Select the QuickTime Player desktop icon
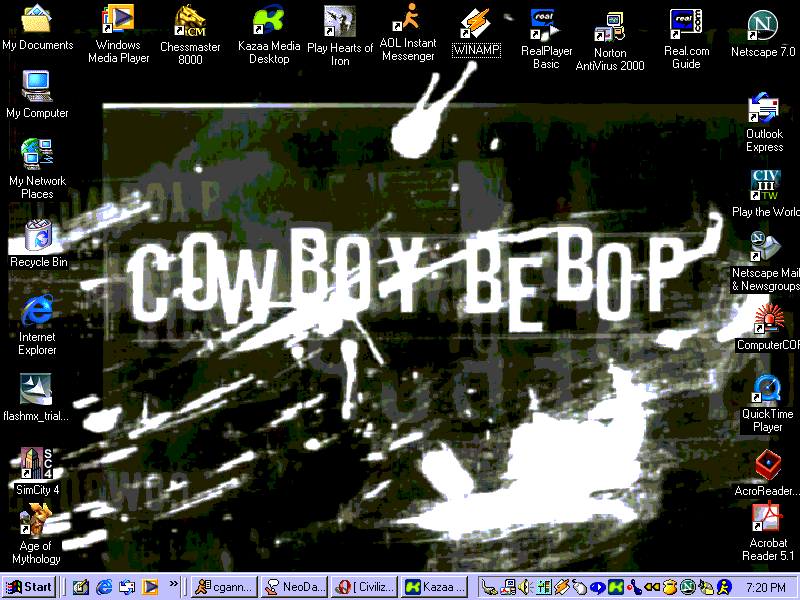Viewport: 800px width, 600px height. [x=767, y=404]
